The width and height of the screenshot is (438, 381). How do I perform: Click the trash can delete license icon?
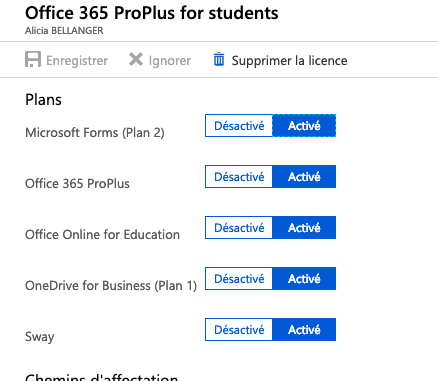pos(219,59)
